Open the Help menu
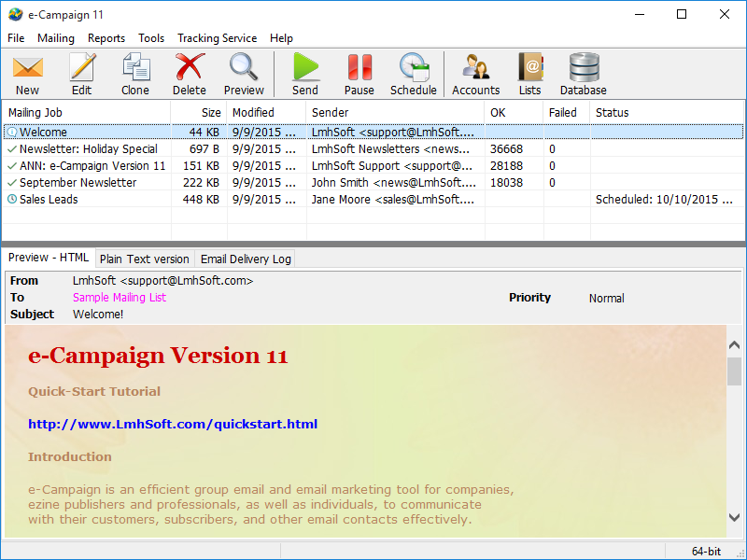 point(281,38)
